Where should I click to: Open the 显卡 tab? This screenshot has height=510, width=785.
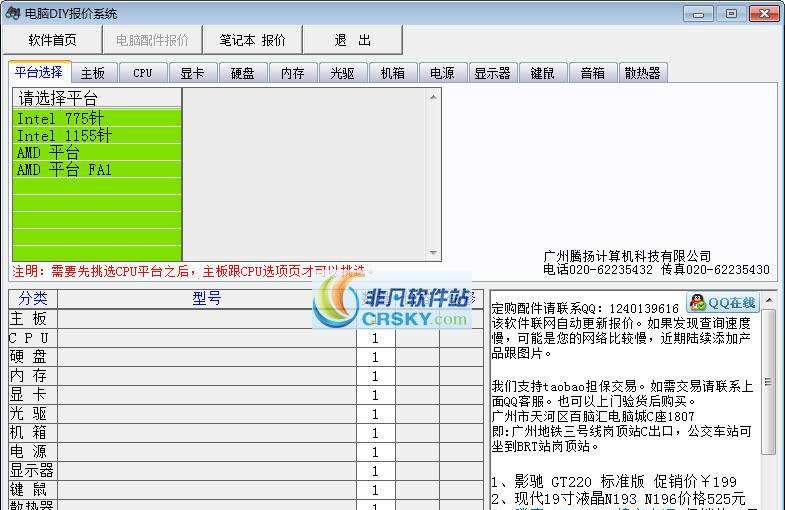tap(192, 73)
